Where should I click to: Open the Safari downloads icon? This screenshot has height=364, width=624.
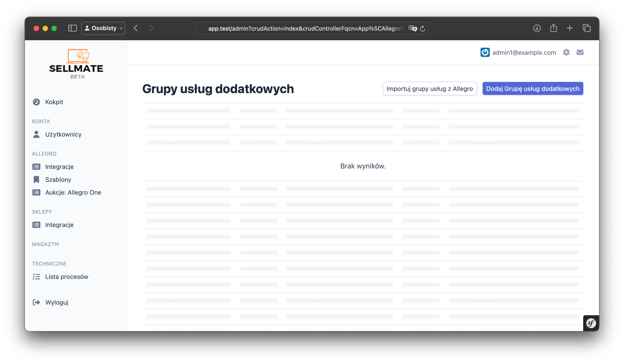537,28
